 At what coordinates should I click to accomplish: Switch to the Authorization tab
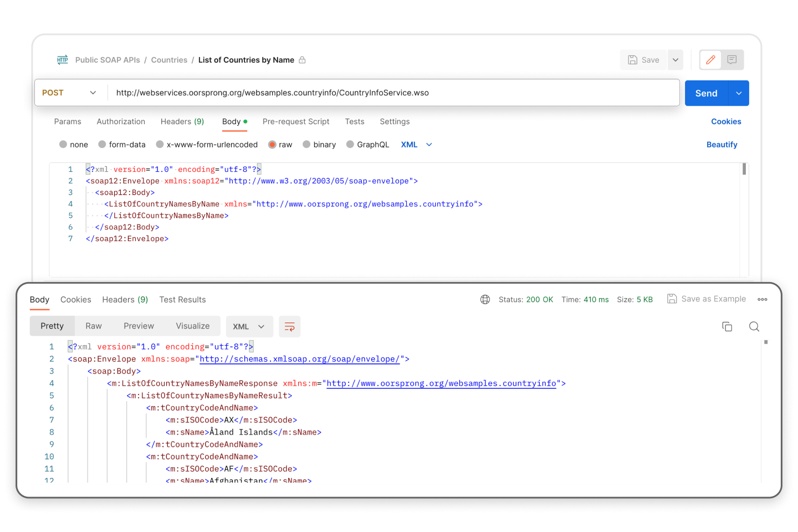click(121, 121)
